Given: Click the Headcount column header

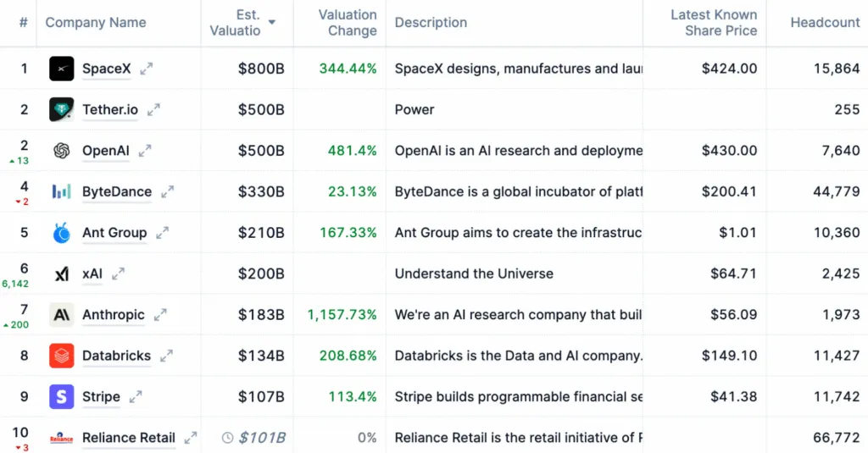Looking at the screenshot, I should (x=825, y=22).
